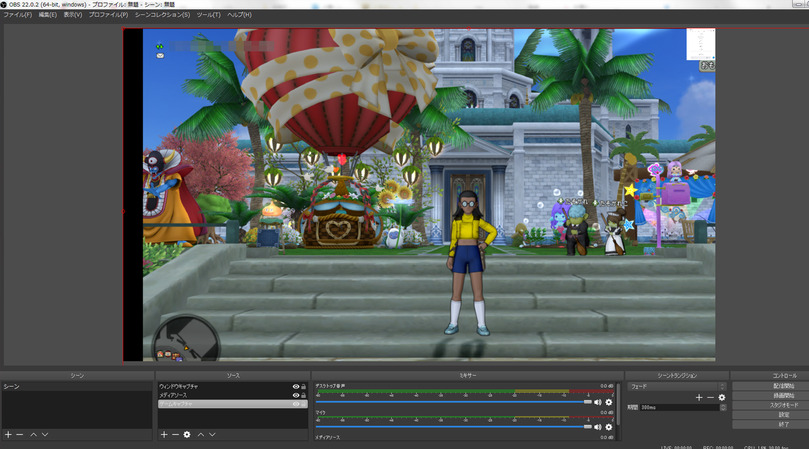Select ウィンドウキャプチャ in sources list
The image size is (809, 449).
point(232,387)
